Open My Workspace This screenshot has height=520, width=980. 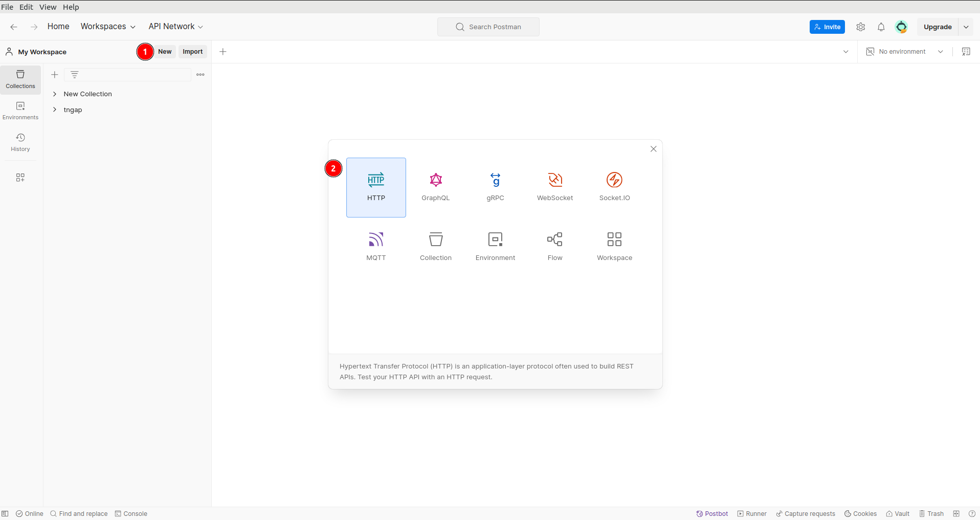(36, 52)
